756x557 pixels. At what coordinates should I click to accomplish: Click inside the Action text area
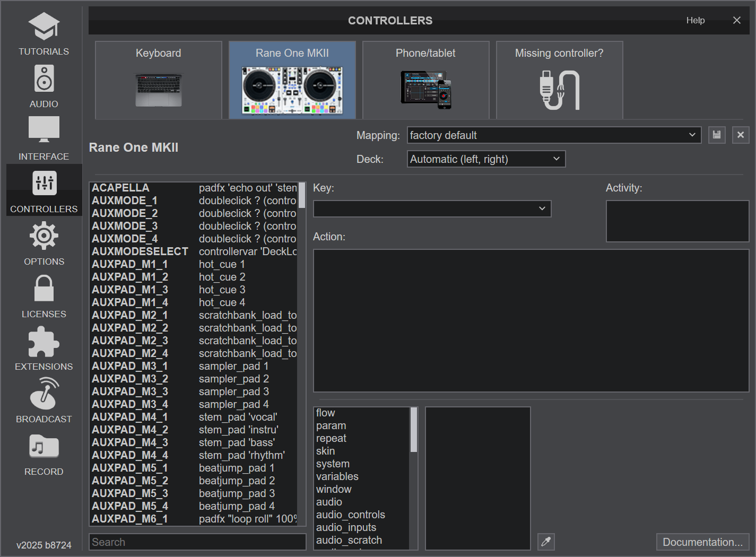(531, 321)
